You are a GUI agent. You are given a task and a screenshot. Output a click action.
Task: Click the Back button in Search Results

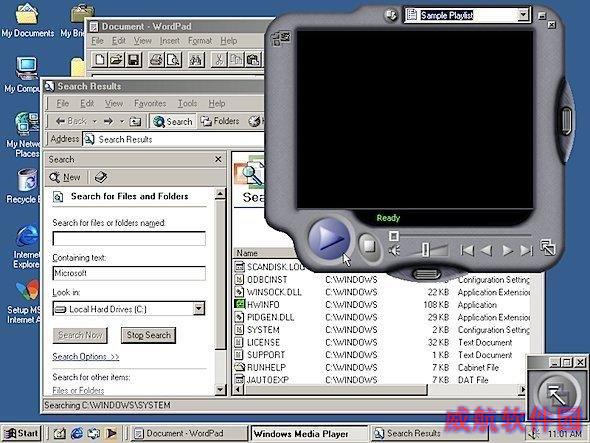[x=71, y=121]
